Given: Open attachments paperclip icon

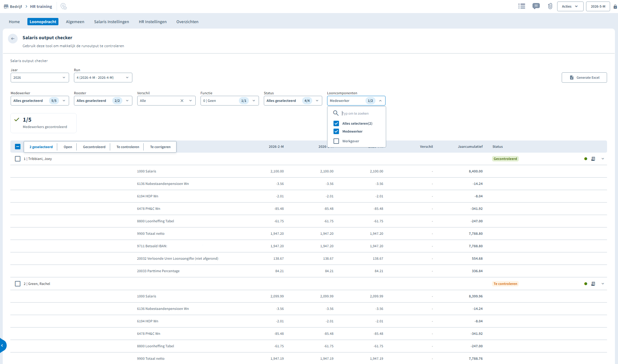Looking at the screenshot, I should click(550, 6).
